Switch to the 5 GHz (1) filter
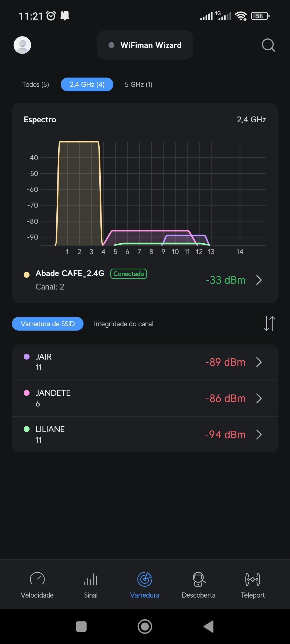The width and height of the screenshot is (290, 644). pos(139,85)
